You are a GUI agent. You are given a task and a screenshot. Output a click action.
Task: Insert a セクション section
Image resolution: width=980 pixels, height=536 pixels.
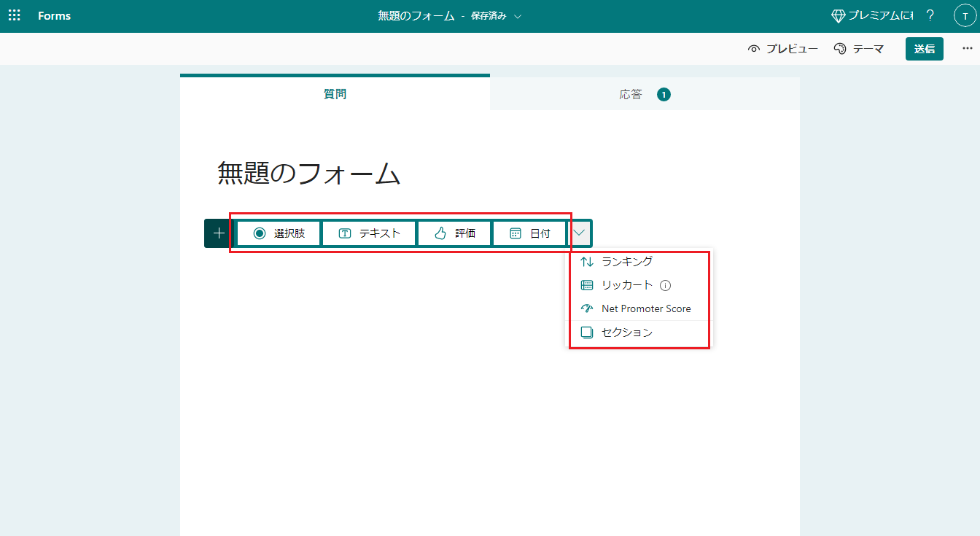point(626,333)
